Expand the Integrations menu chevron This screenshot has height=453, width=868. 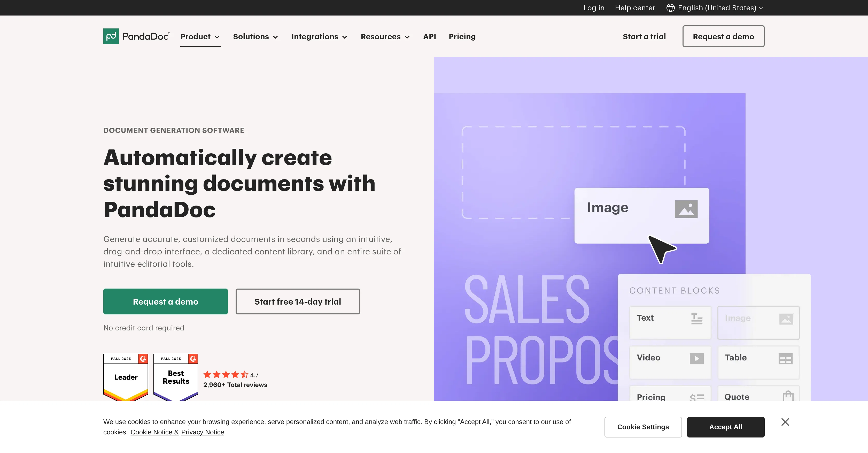tap(344, 37)
